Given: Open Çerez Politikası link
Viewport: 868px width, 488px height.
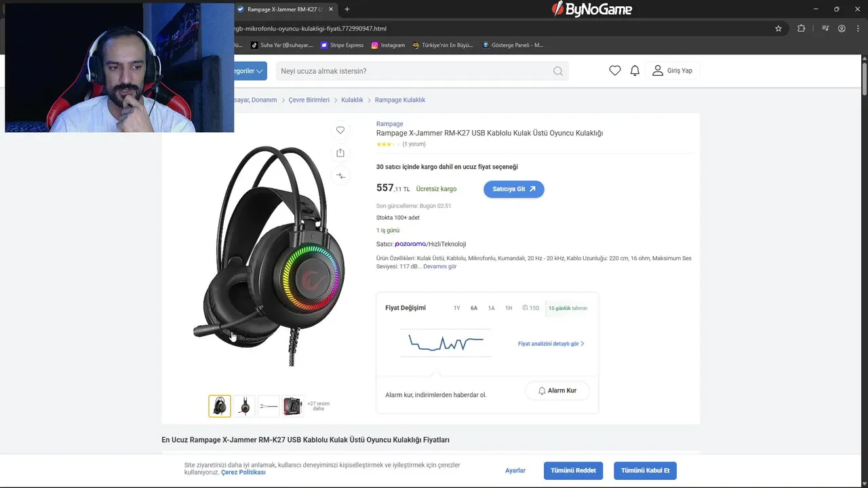Looking at the screenshot, I should point(243,472).
